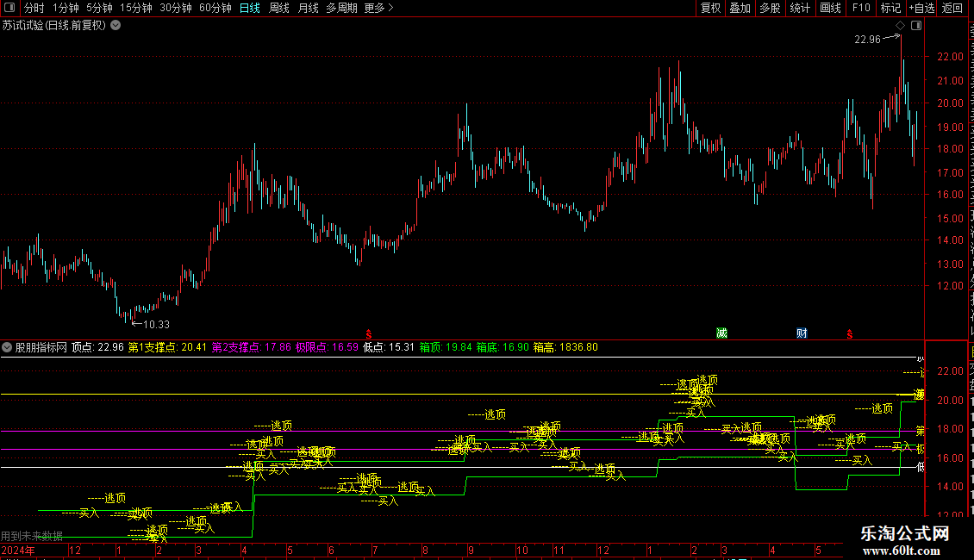Expand the 更多 period options
The height and width of the screenshot is (560, 974).
point(379,8)
